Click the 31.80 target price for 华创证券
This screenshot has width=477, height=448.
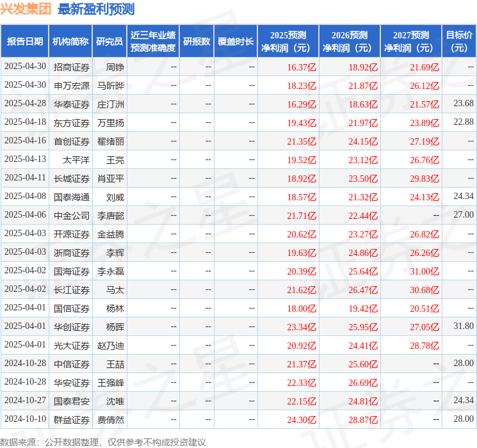(463, 326)
